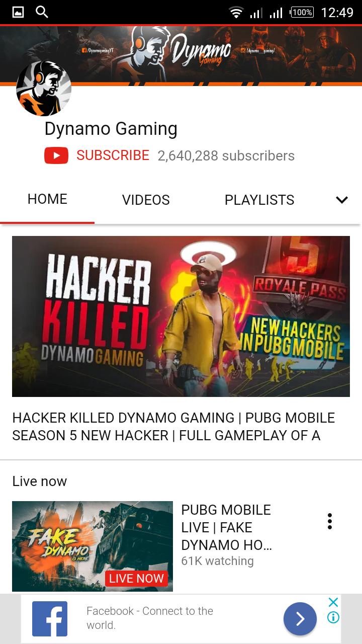Switch to the PLAYLISTS tab
The image size is (362, 644).
click(259, 200)
